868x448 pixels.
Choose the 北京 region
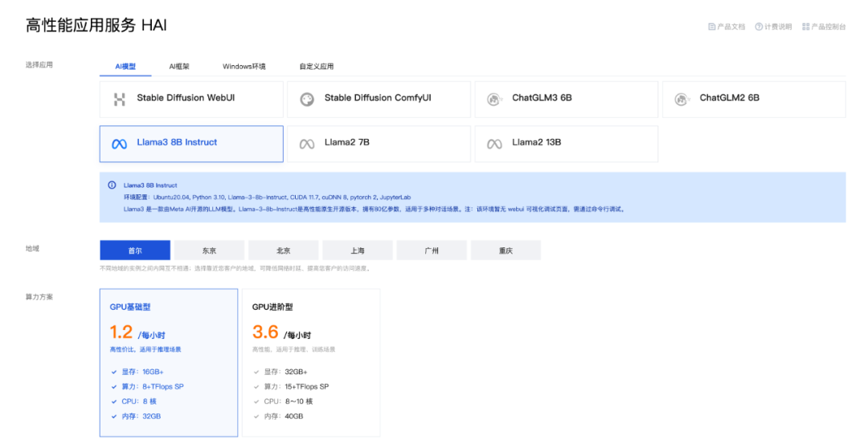pos(284,250)
